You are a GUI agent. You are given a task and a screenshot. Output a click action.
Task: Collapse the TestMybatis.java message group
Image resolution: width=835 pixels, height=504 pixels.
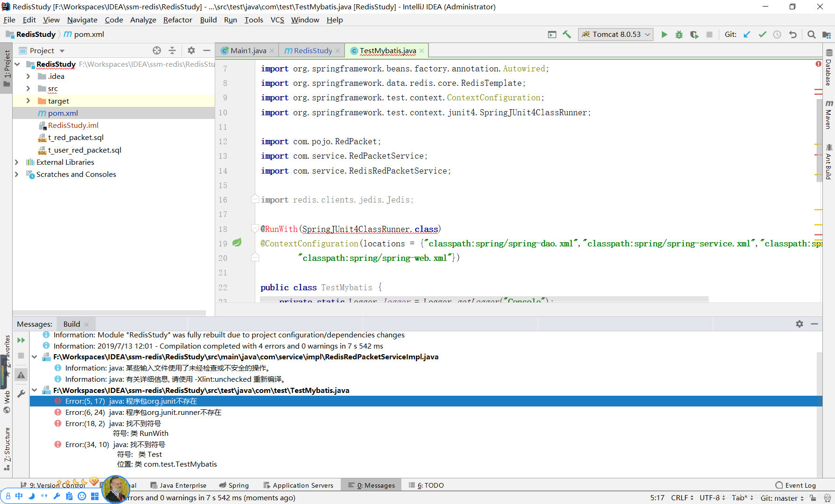35,390
